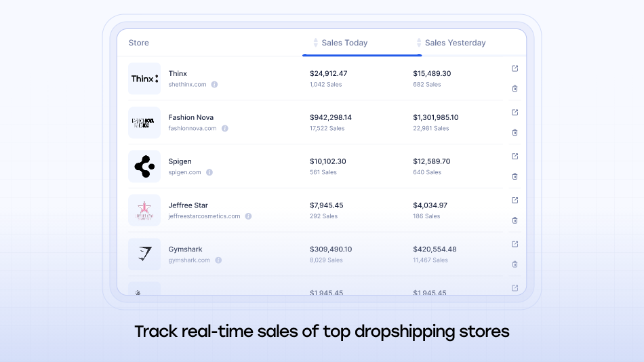Screen dimensions: 644x362
Task: Click the $10,102.30 sales value
Action: pyautogui.click(x=327, y=161)
